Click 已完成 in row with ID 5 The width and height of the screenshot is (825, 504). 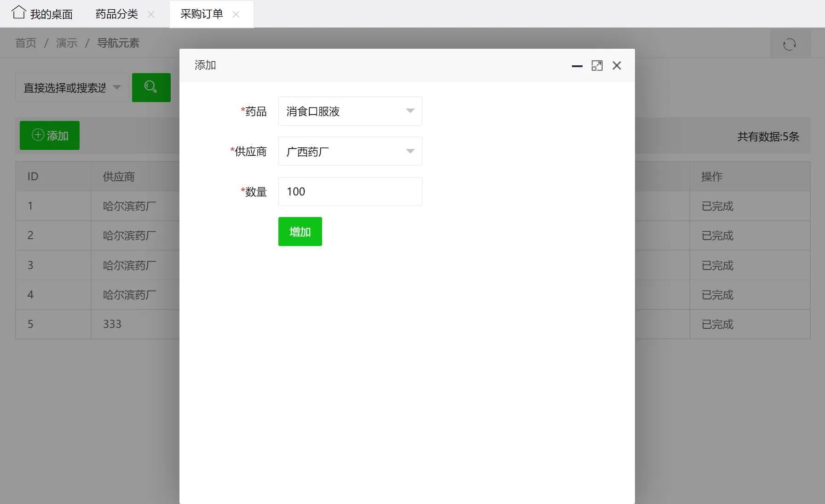pyautogui.click(x=717, y=324)
